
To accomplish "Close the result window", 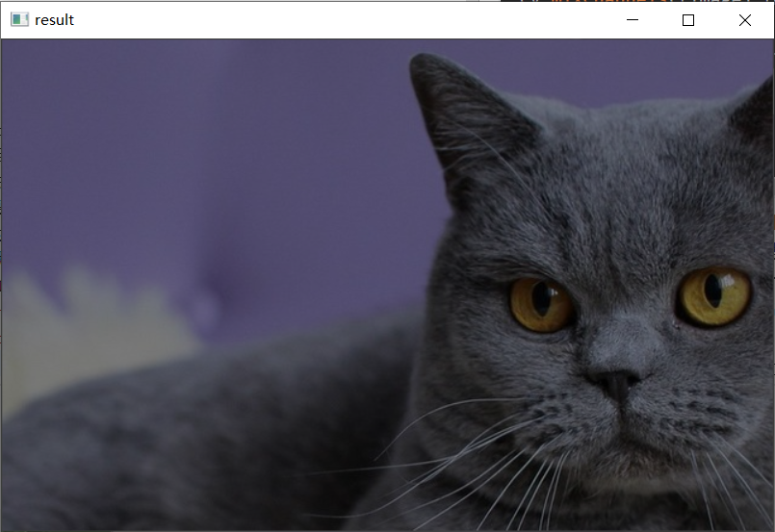I will tap(744, 19).
